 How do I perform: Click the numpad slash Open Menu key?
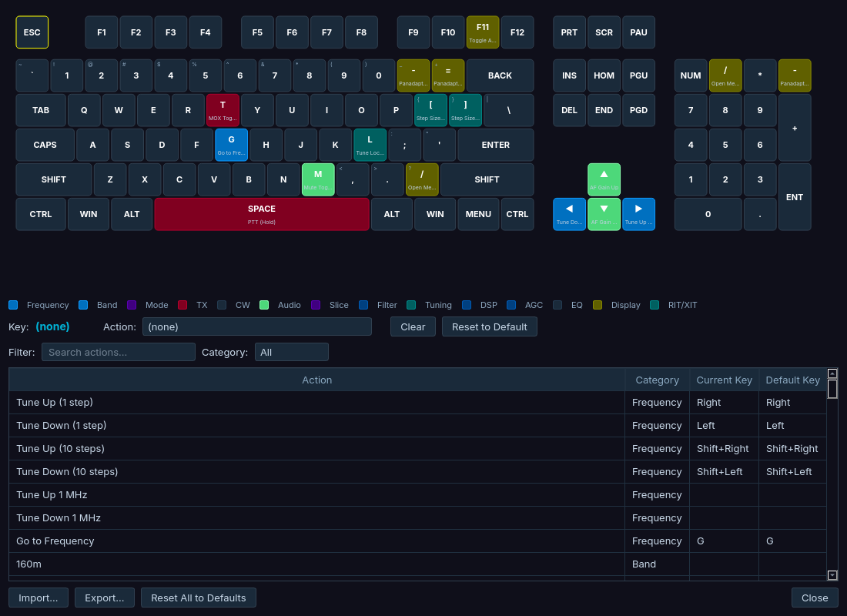pos(725,75)
